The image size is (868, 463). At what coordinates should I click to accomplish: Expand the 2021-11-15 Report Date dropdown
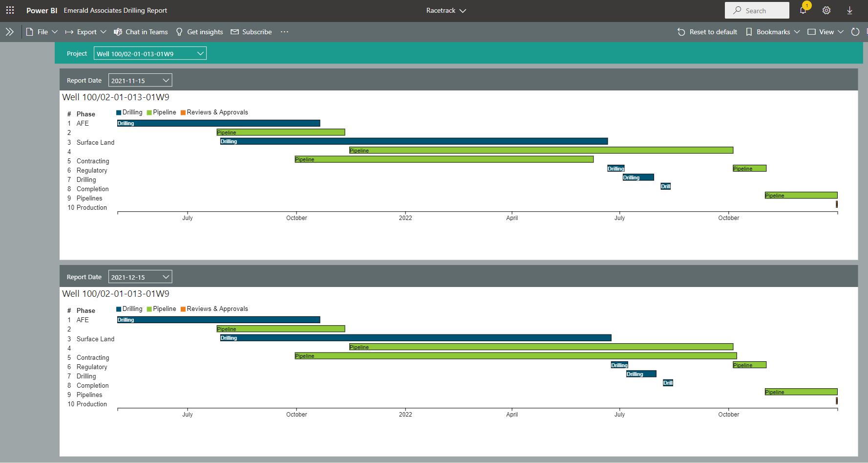(x=140, y=80)
